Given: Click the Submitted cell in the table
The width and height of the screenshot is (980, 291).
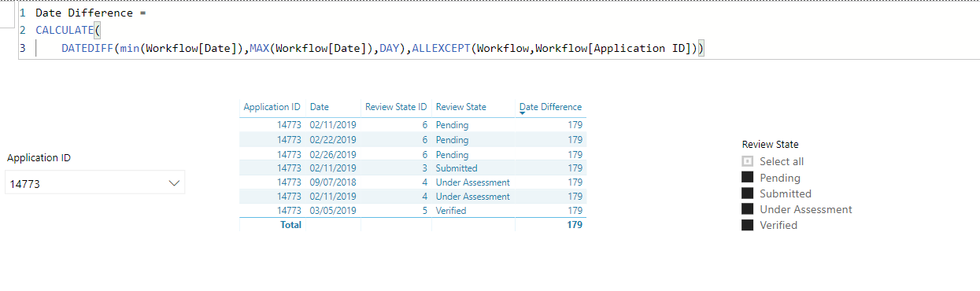Looking at the screenshot, I should 457,168.
